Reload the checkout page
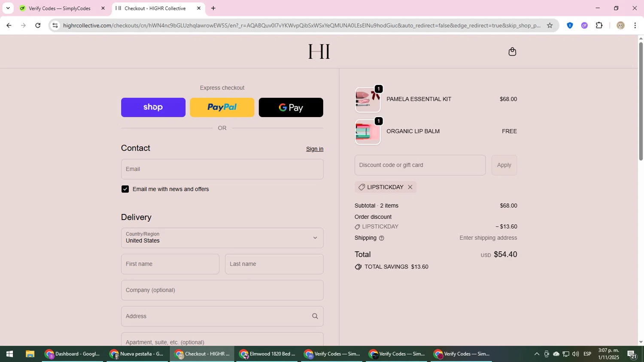This screenshot has width=644, height=362. pyautogui.click(x=38, y=25)
